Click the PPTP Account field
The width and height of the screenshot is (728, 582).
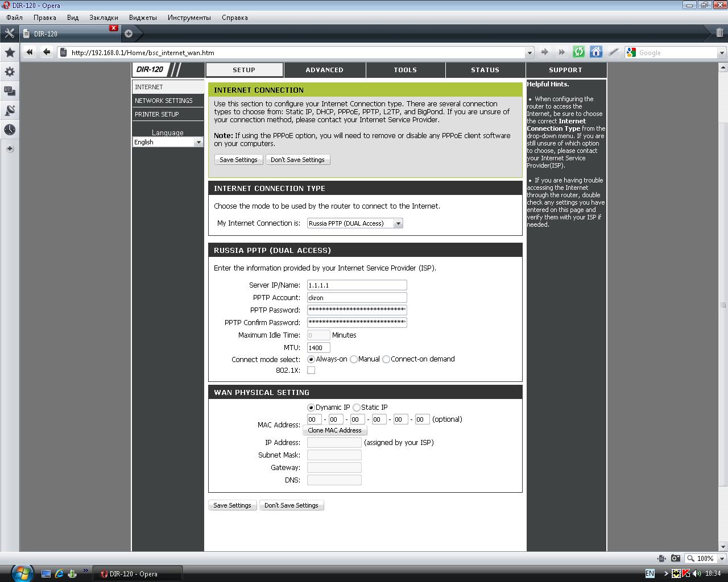pos(357,298)
